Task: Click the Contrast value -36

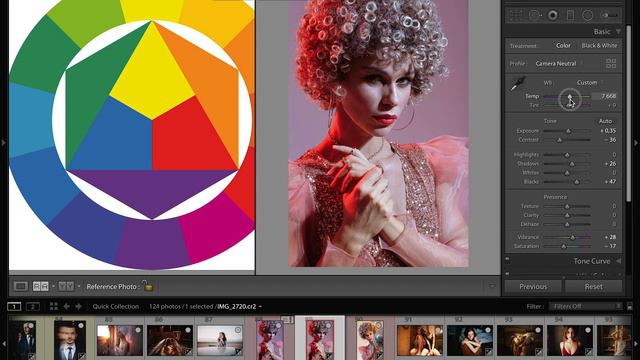Action: 610,140
